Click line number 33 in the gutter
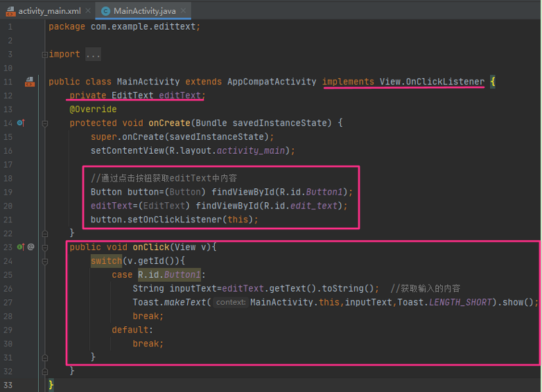Viewport: 542px width, 392px height. tap(8, 385)
